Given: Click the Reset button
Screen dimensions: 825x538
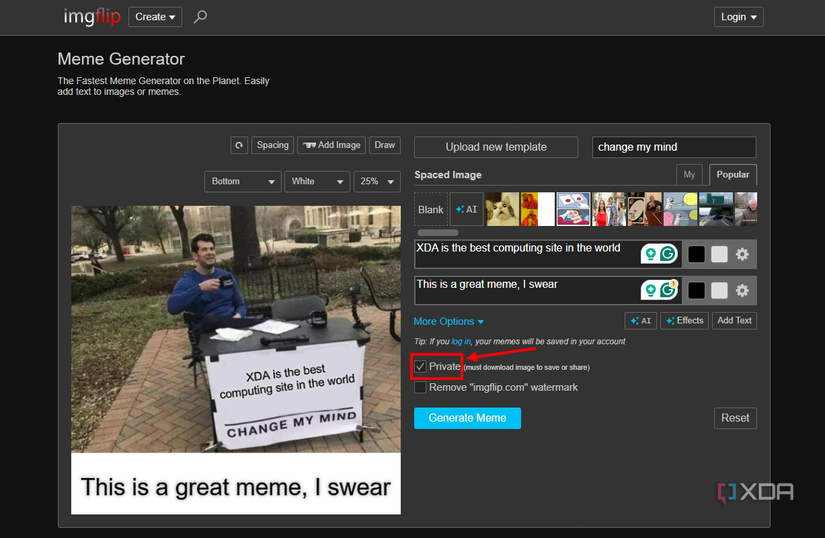Looking at the screenshot, I should [x=735, y=418].
